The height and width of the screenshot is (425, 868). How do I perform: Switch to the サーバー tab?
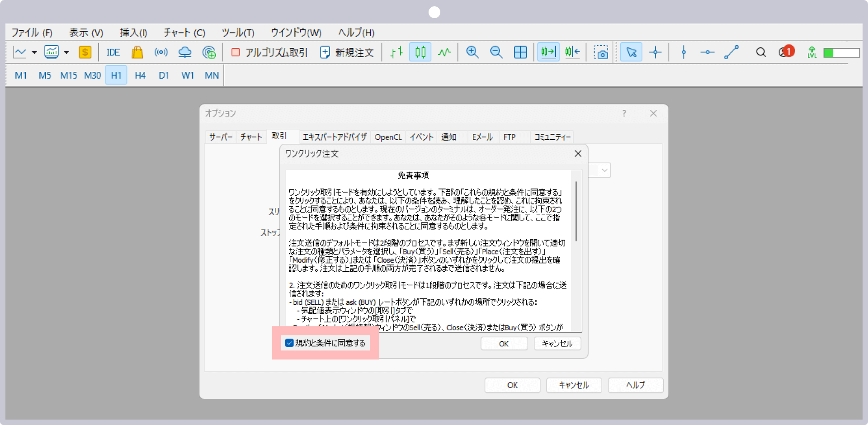221,137
